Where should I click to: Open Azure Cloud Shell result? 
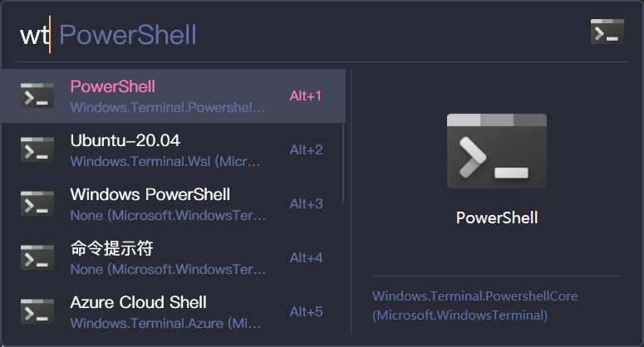pyautogui.click(x=139, y=302)
